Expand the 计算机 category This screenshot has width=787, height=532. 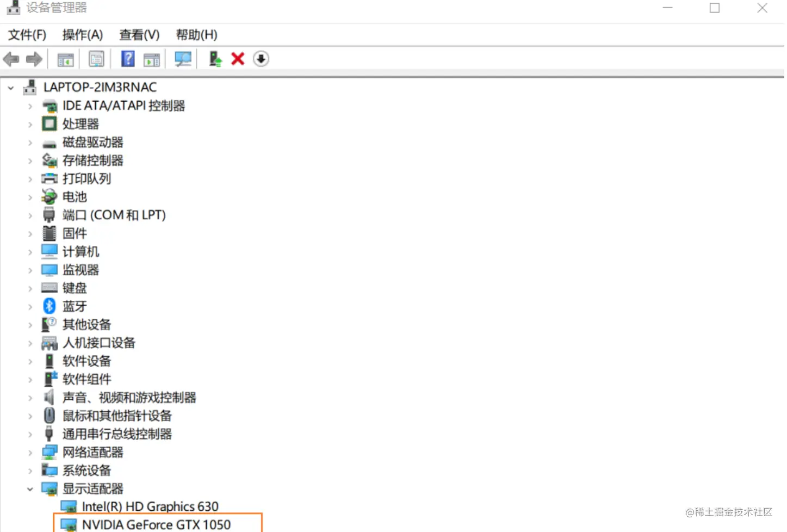[x=30, y=252]
